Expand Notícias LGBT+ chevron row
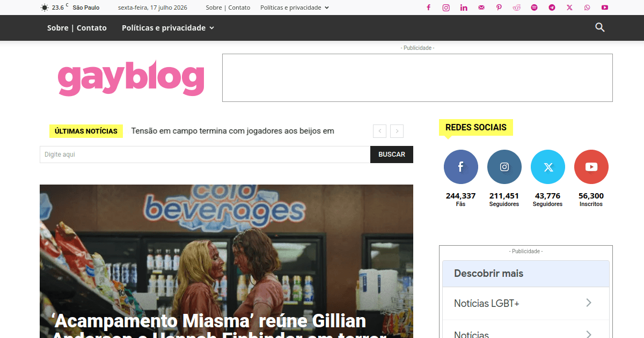Image resolution: width=644 pixels, height=338 pixels. (x=526, y=303)
